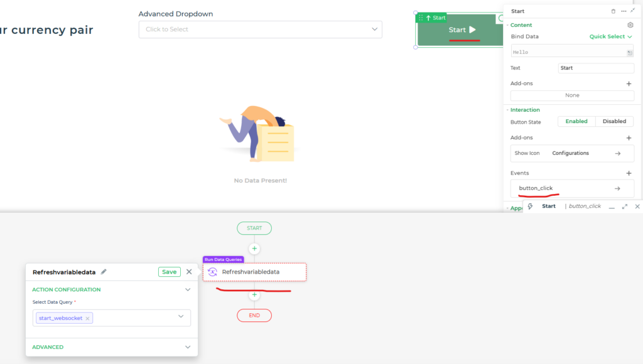Open the button_click event via its arrow

616,188
